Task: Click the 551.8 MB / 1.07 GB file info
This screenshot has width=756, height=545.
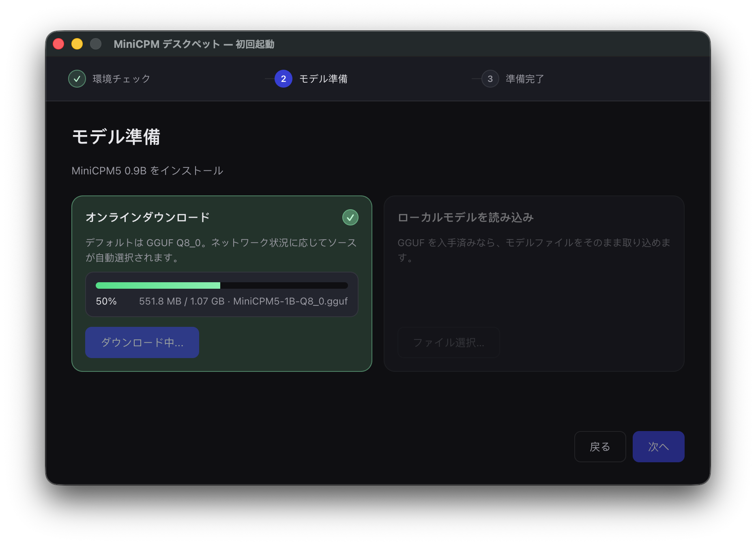Action: point(243,301)
